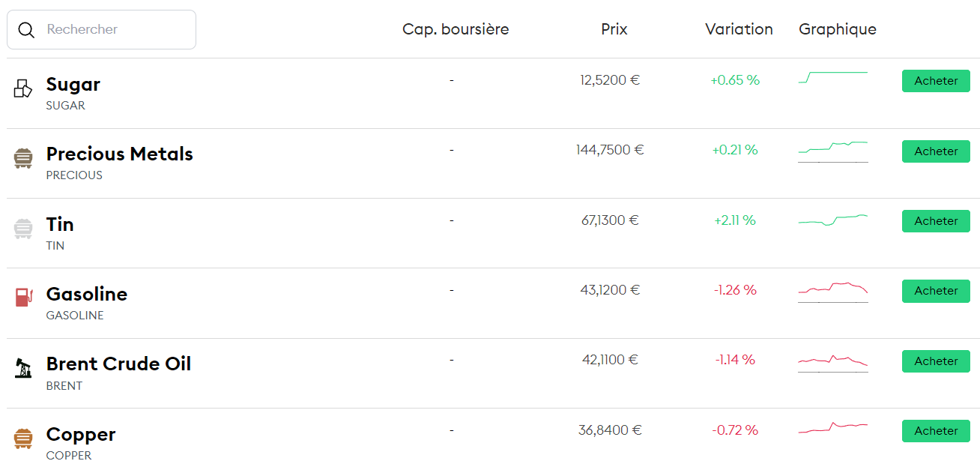The image size is (980, 467).
Task: Sort by Prix column header
Action: (x=614, y=30)
